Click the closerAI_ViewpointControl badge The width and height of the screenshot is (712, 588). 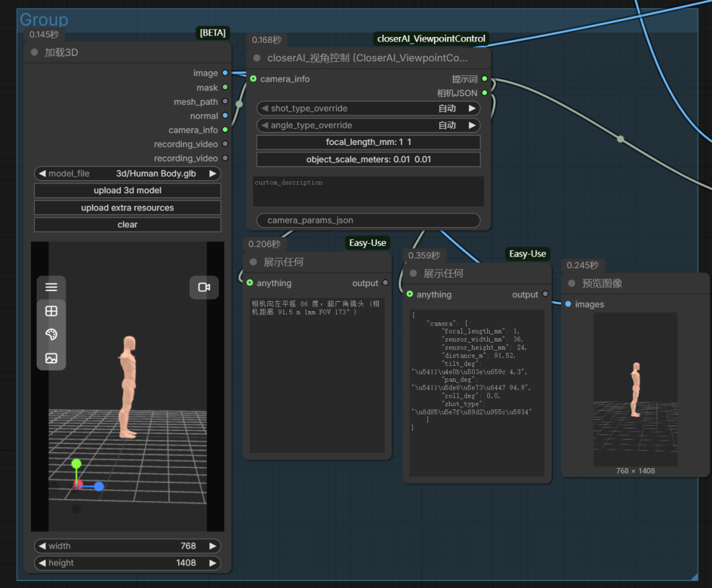click(431, 39)
